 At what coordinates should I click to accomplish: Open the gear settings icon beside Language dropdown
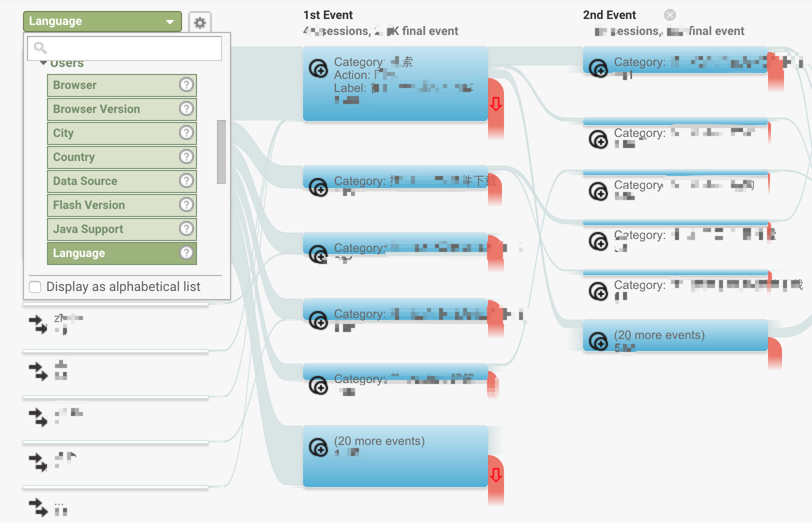coord(200,22)
